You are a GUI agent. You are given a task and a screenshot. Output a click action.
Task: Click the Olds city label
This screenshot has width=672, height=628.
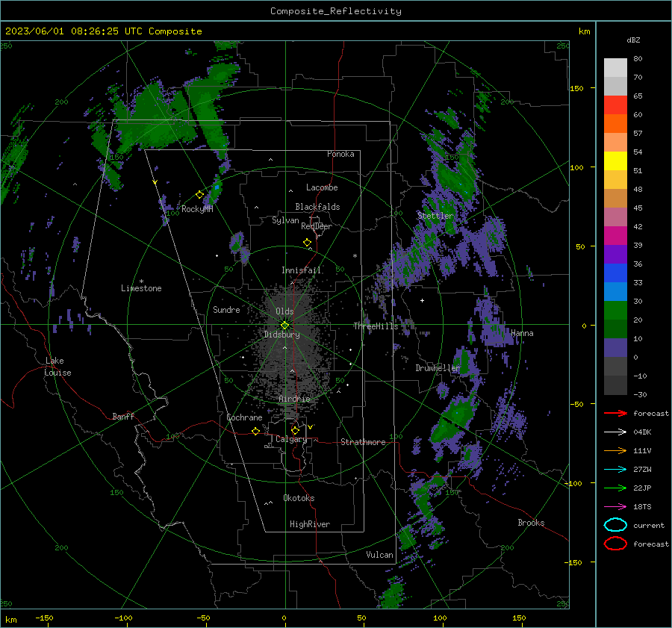click(284, 311)
